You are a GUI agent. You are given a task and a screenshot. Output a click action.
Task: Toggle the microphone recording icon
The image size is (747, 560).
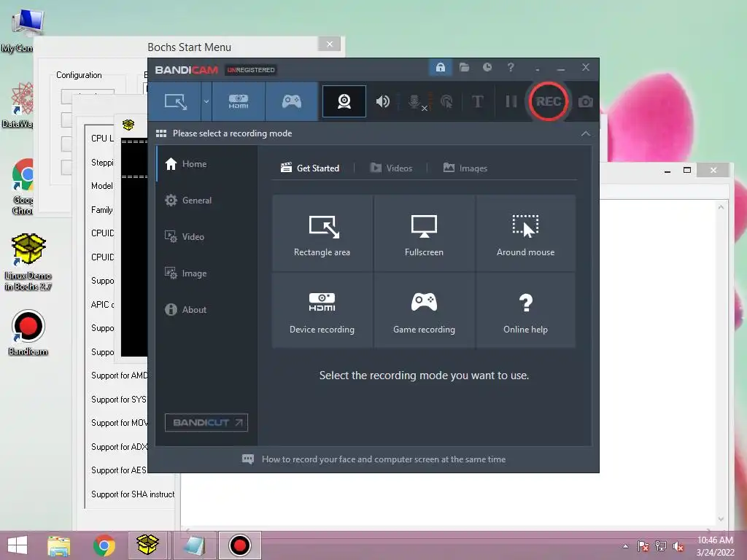415,101
